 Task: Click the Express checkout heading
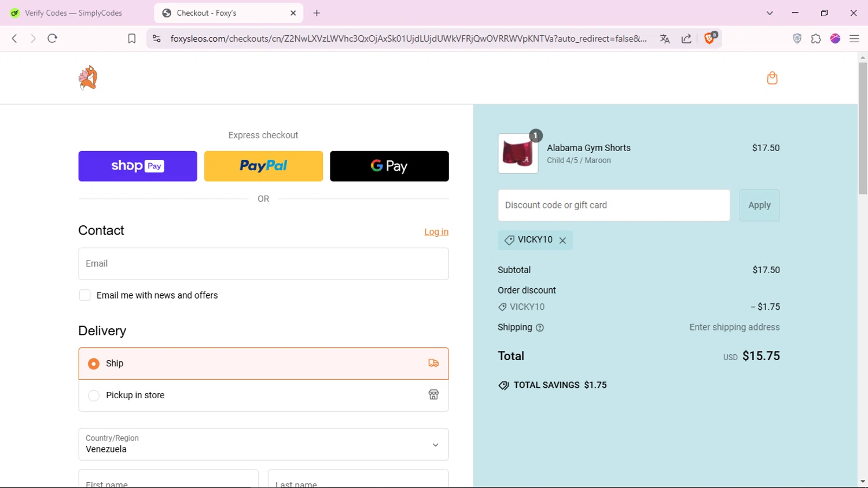263,135
